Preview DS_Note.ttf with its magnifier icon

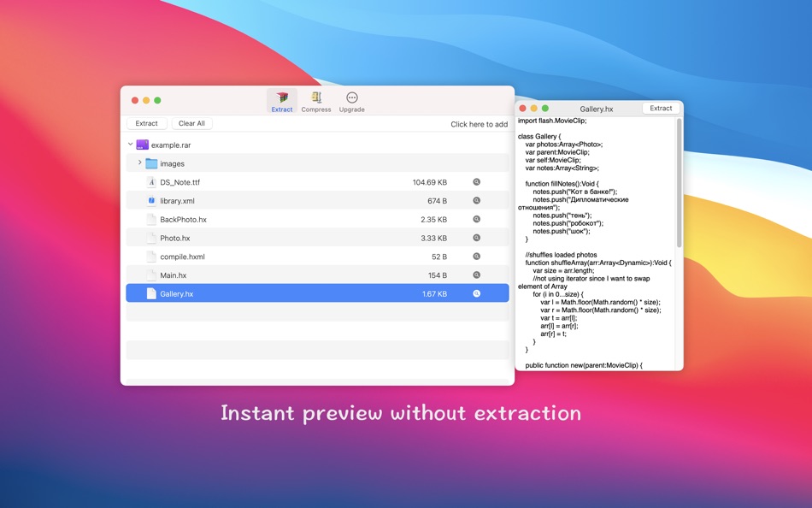[x=476, y=182]
